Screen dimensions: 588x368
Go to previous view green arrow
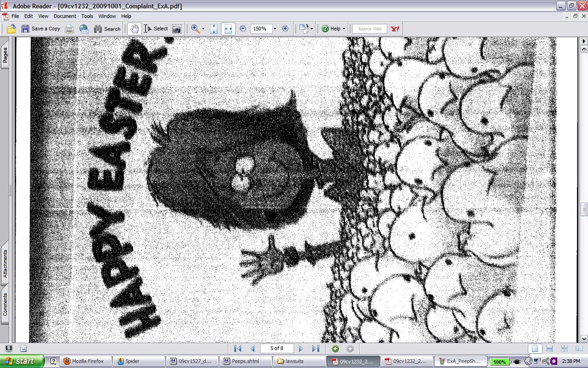[335, 349]
